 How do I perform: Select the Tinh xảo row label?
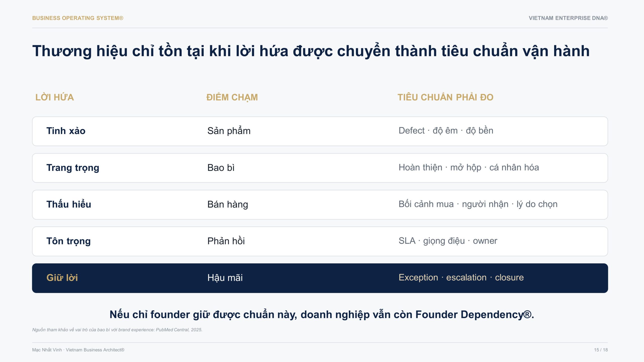(x=66, y=131)
